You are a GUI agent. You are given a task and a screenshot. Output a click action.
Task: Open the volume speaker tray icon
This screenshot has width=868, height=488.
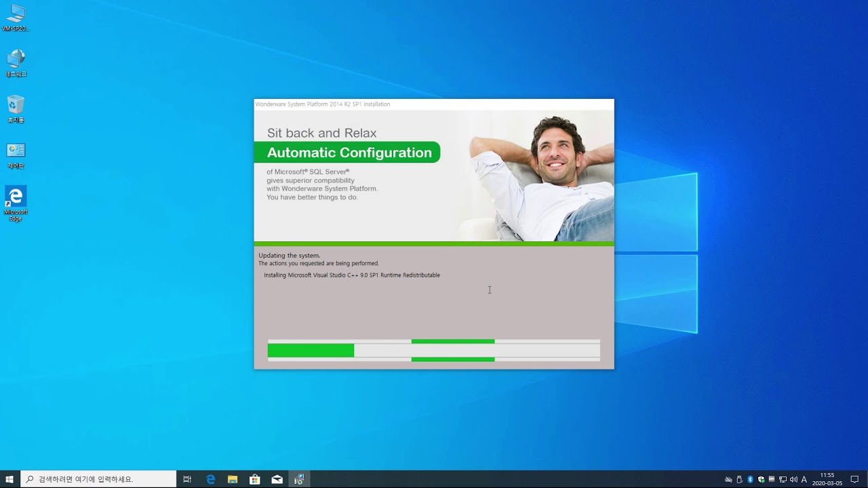click(793, 479)
